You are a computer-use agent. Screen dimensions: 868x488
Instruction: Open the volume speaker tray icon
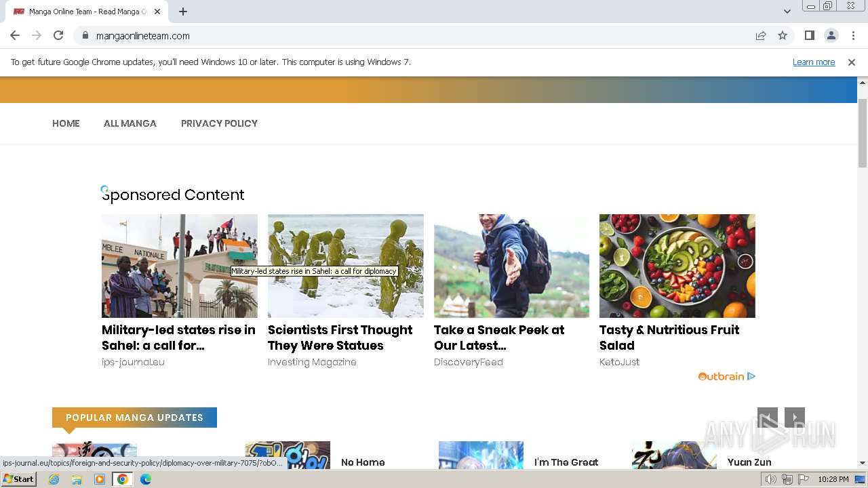pos(771,479)
